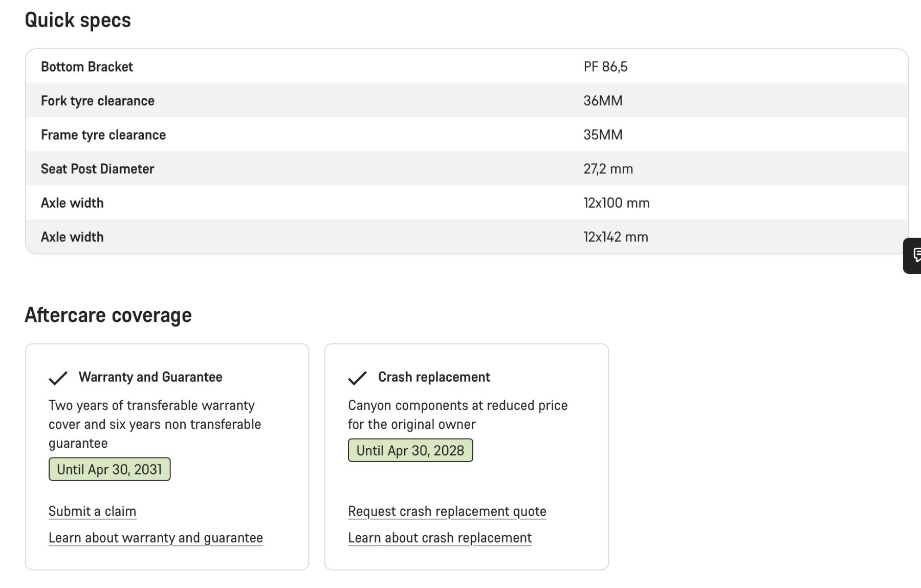This screenshot has width=921, height=588.
Task: Select the 27,2 mm value
Action: coord(608,169)
